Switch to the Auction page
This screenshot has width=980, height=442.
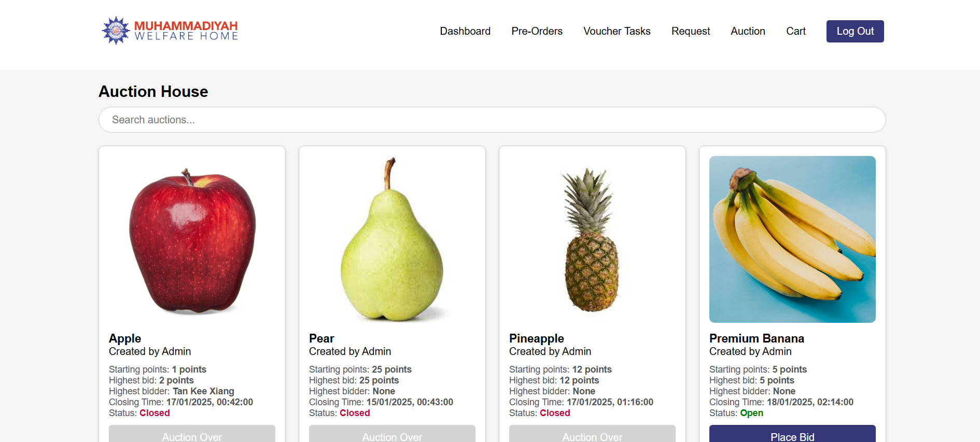click(x=748, y=31)
